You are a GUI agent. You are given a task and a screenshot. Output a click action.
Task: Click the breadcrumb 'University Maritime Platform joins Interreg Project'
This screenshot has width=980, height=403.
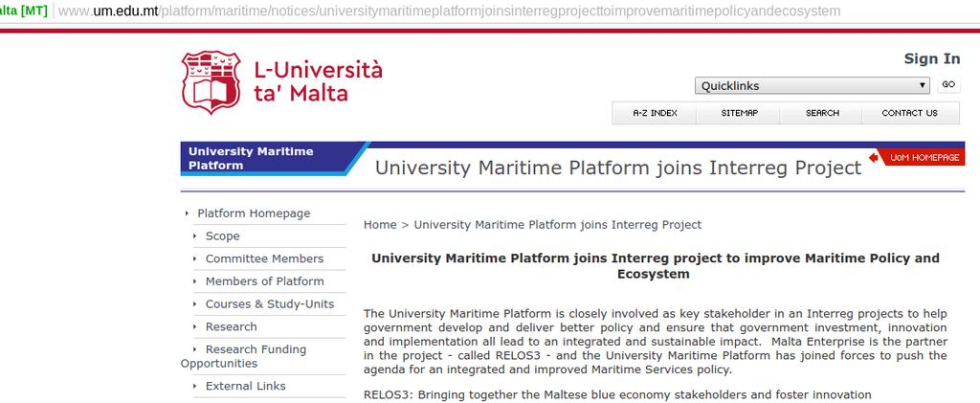click(558, 224)
